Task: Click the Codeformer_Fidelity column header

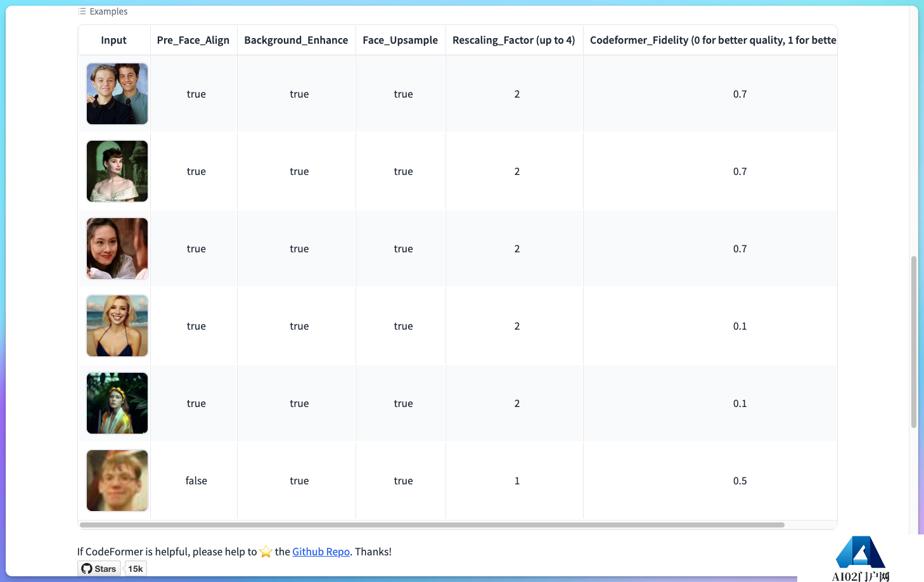Action: point(710,40)
